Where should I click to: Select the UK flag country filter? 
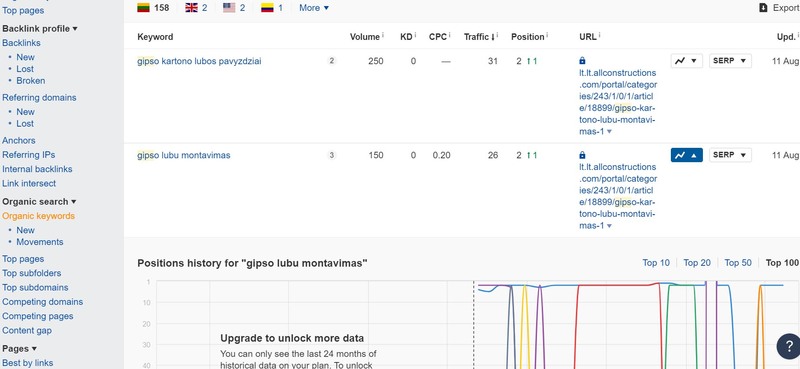tap(196, 8)
